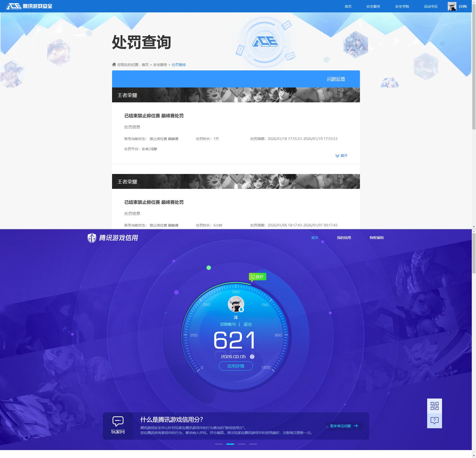This screenshot has width=476, height=458.
Task: Click the user avatar in the top navigation
Action: pos(452,6)
